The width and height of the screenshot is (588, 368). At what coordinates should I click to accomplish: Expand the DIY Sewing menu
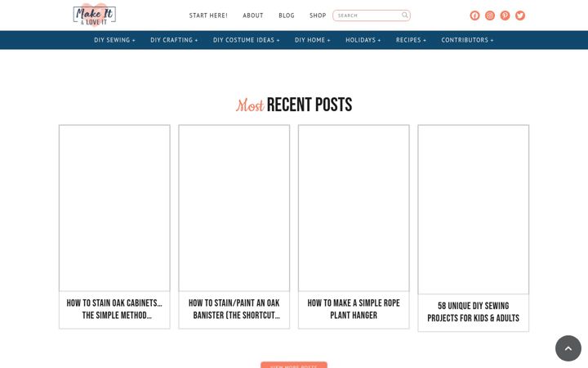115,40
